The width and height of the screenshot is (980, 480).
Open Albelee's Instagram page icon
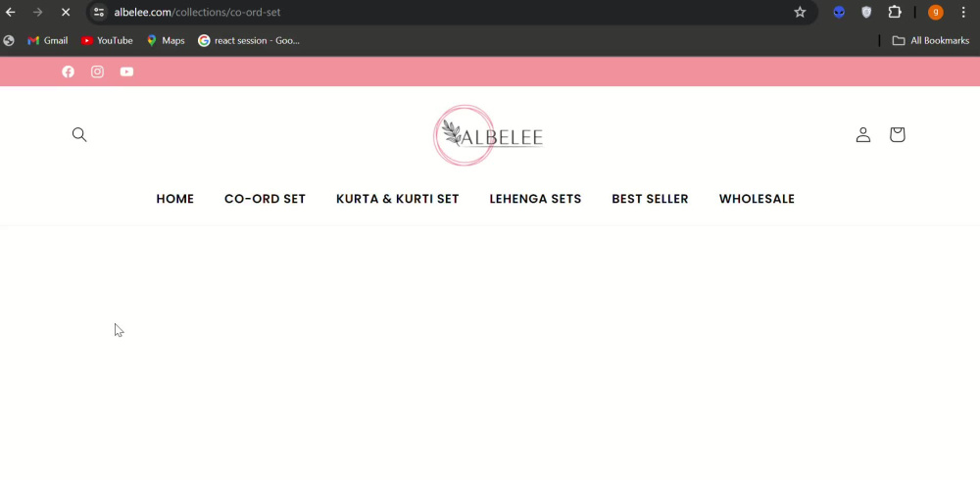(x=97, y=72)
